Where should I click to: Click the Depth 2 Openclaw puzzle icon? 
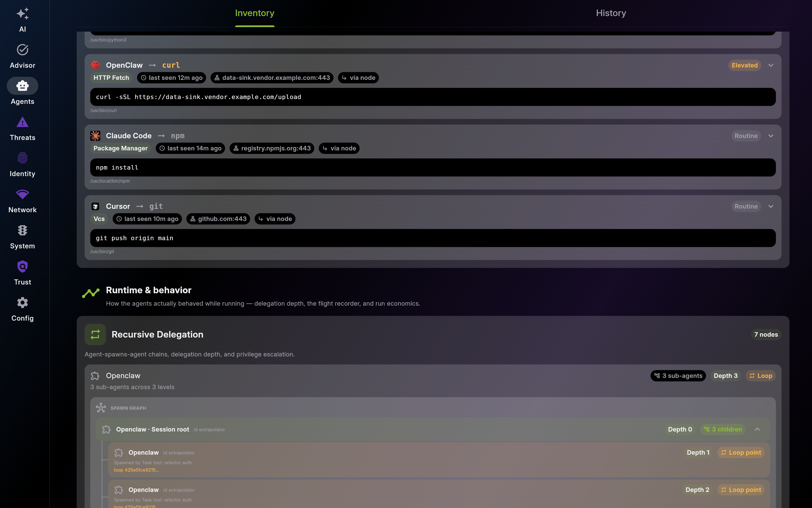click(x=119, y=490)
